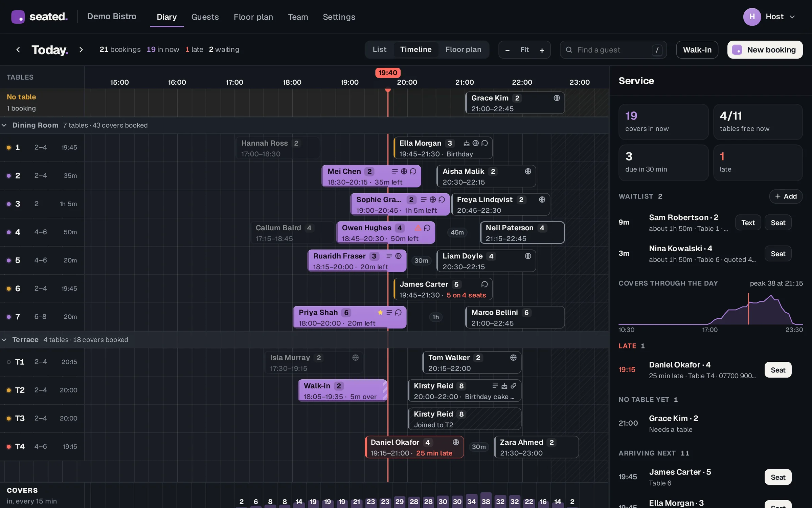Click chat icon on James Carter booking
The height and width of the screenshot is (508, 812).
tap(484, 284)
